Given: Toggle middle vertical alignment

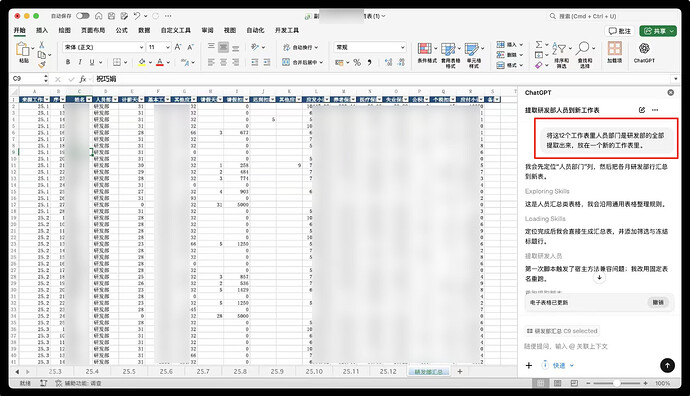Looking at the screenshot, I should (224, 47).
